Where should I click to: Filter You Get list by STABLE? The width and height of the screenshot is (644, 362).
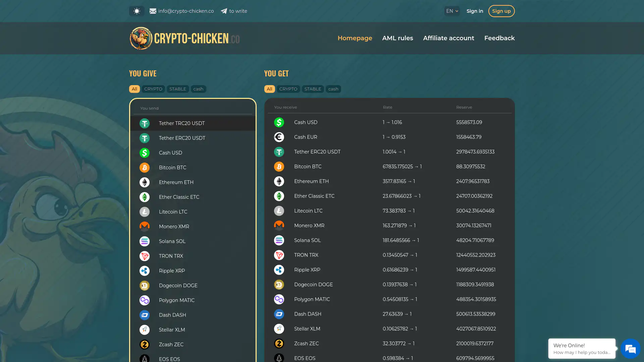(313, 89)
